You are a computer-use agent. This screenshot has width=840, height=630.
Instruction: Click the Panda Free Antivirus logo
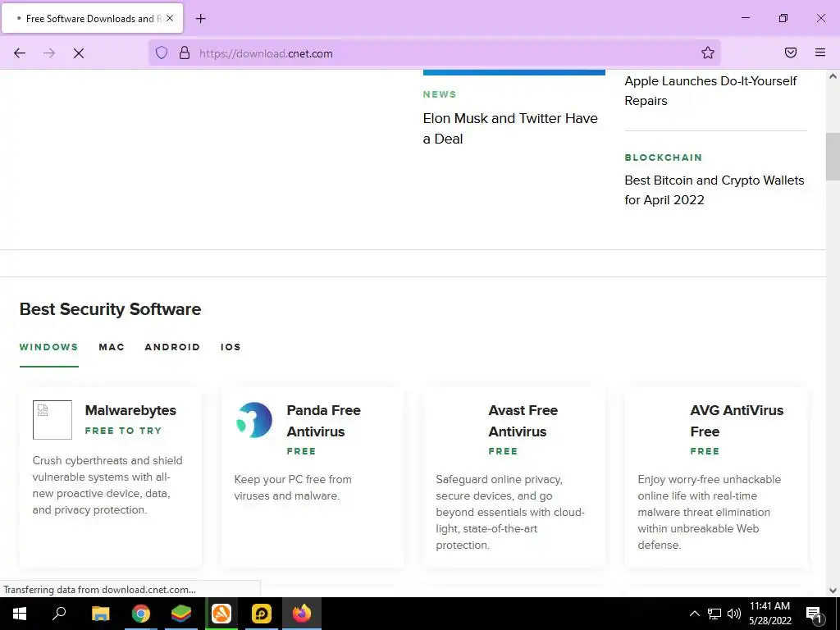(254, 420)
